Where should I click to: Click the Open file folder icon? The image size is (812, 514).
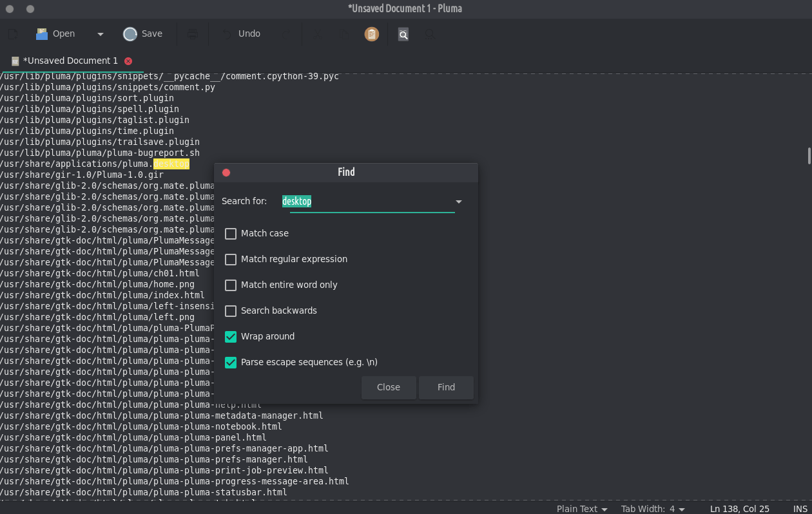click(43, 34)
